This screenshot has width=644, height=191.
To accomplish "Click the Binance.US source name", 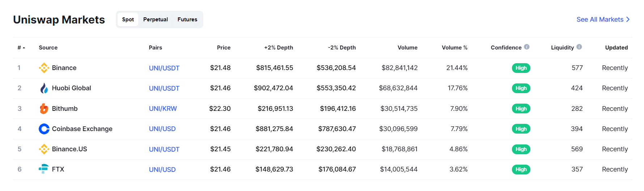I will coord(69,149).
